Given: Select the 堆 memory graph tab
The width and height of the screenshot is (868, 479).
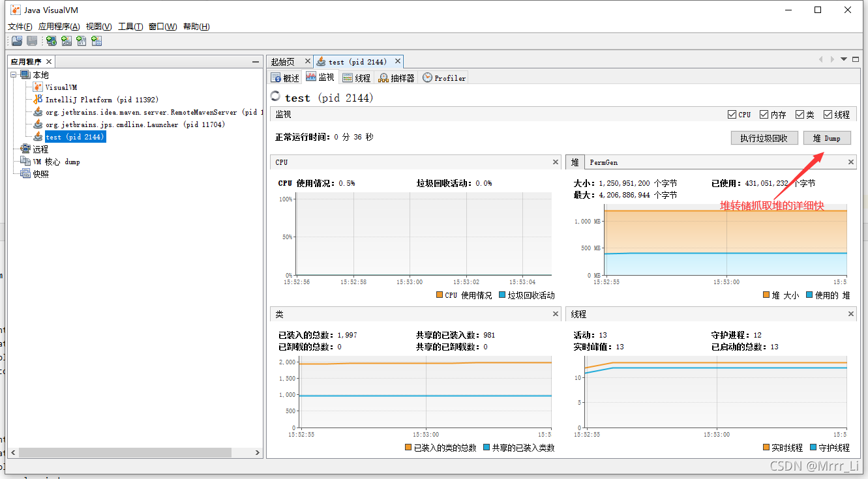Looking at the screenshot, I should click(x=575, y=162).
